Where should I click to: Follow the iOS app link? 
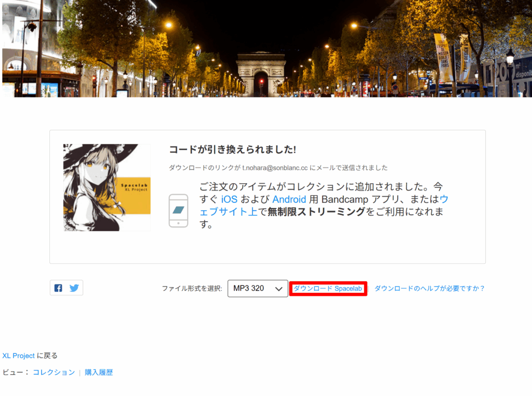click(x=229, y=199)
